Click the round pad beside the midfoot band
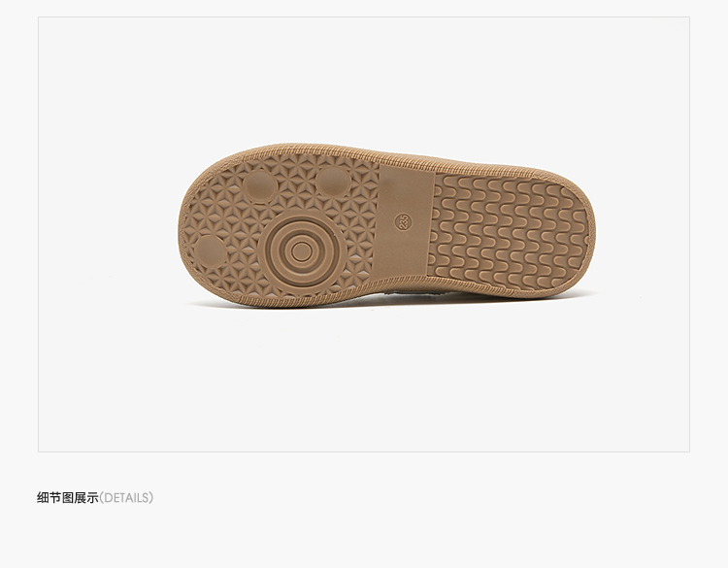 click(333, 183)
